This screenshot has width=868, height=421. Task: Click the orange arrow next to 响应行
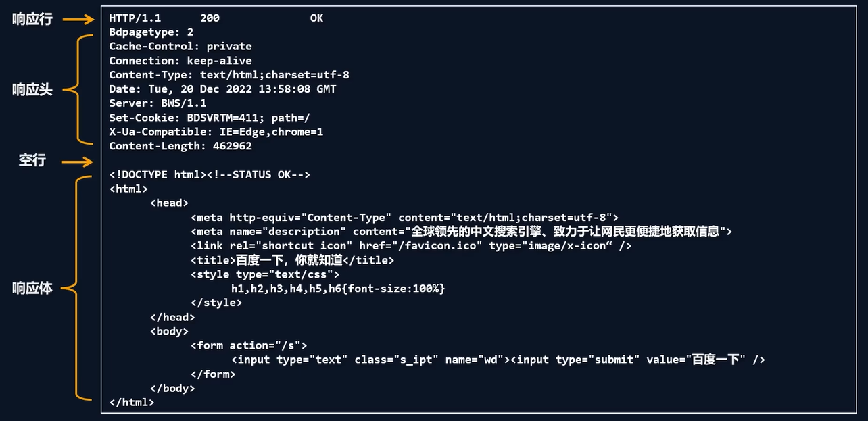[77, 19]
